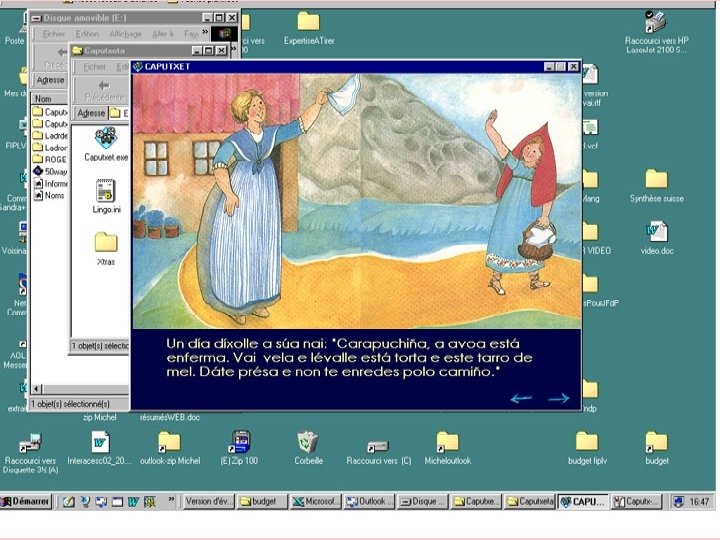Screen dimensions: 720x540
Task: Open the Aller à menu in Disque amovible
Action: 163,34
